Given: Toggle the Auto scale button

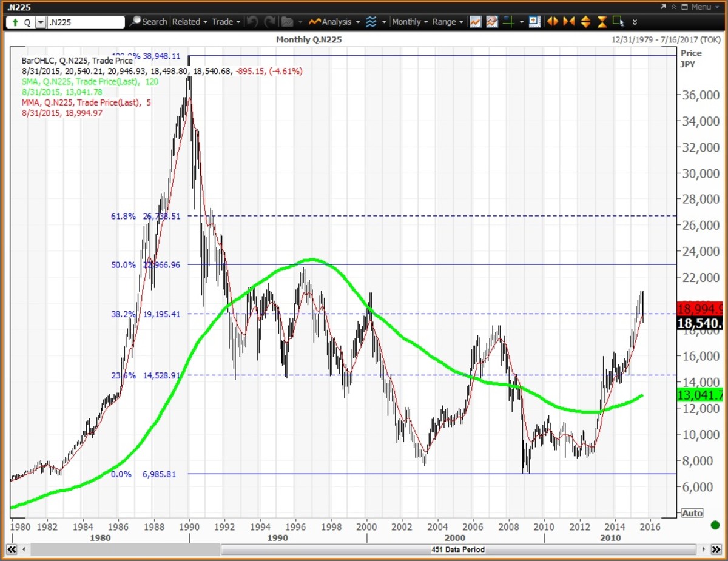Looking at the screenshot, I should tap(692, 513).
